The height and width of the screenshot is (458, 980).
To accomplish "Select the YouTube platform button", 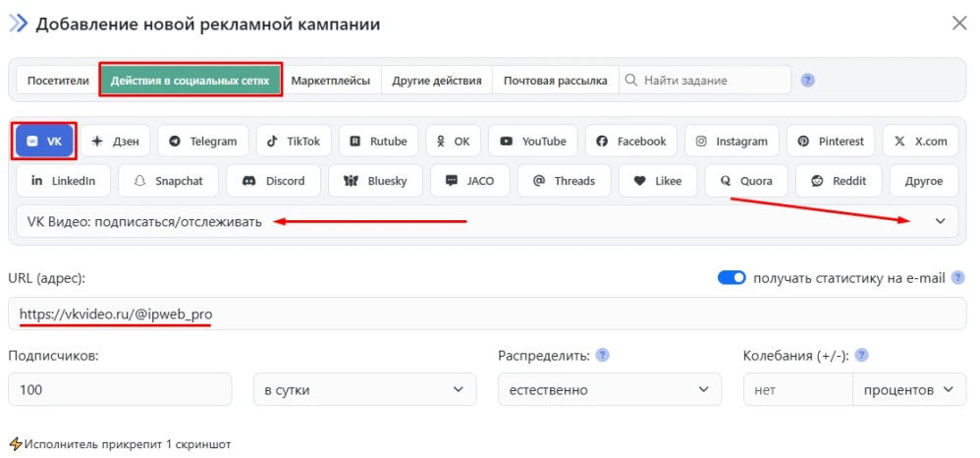I will 532,142.
